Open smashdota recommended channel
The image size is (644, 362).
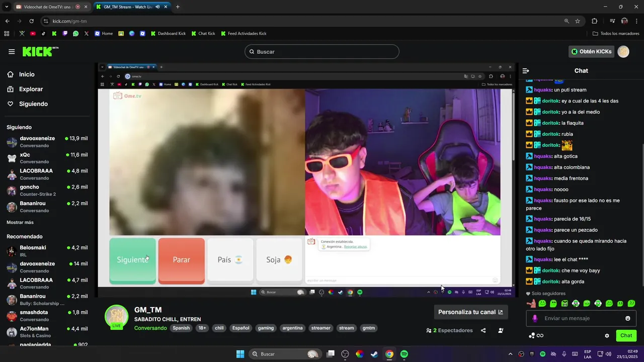(x=47, y=316)
